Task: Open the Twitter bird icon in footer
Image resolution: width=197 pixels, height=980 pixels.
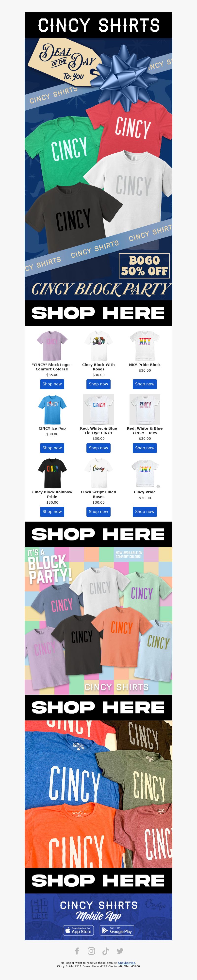Action: (120, 951)
